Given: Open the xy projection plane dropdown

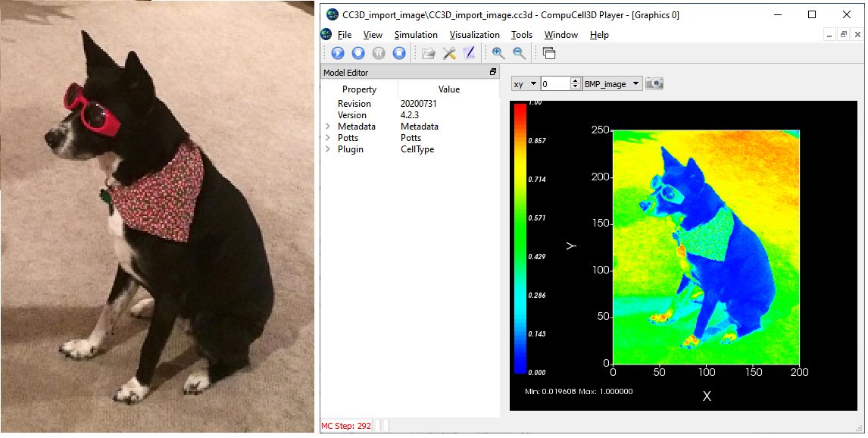Looking at the screenshot, I should point(525,84).
